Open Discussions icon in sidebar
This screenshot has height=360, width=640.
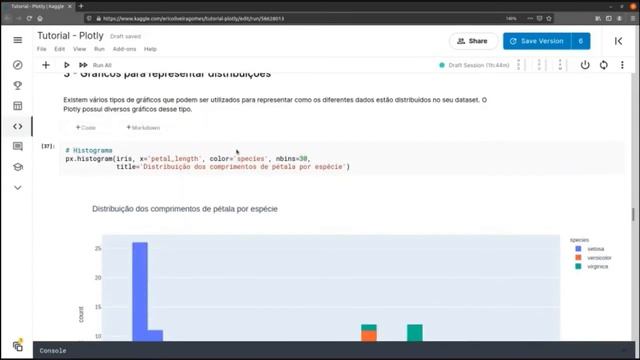[18, 147]
